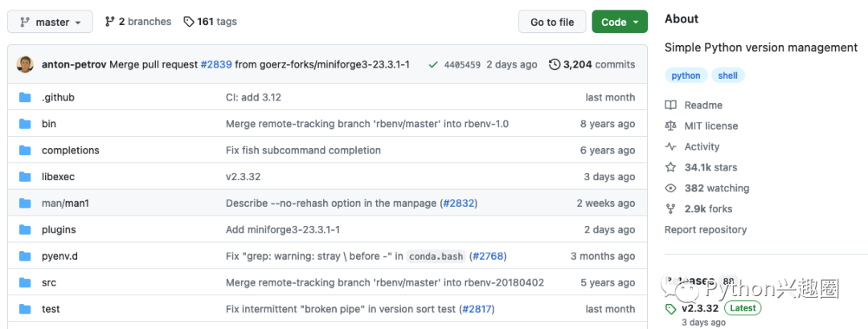The height and width of the screenshot is (329, 868).
Task: Click the libexec folder icon
Action: click(25, 177)
